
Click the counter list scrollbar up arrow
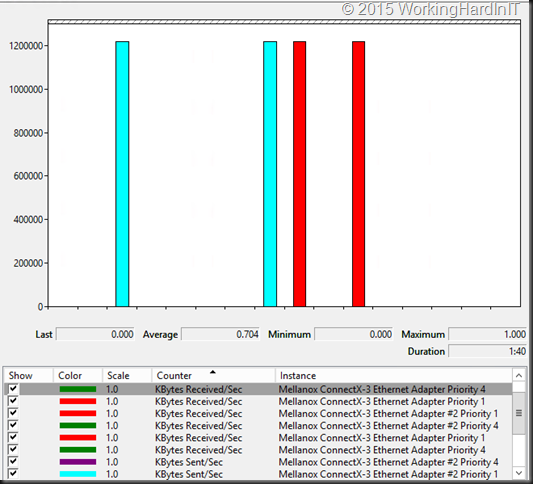[x=519, y=376]
